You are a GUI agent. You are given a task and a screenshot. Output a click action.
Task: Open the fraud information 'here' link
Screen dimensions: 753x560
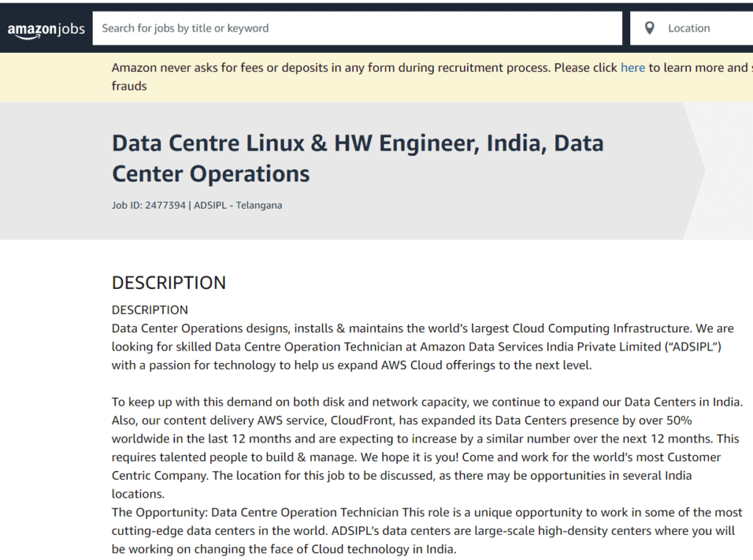(632, 67)
